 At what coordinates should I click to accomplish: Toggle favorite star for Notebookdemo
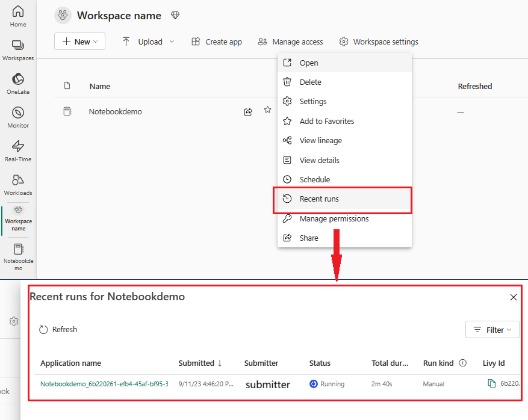267,110
